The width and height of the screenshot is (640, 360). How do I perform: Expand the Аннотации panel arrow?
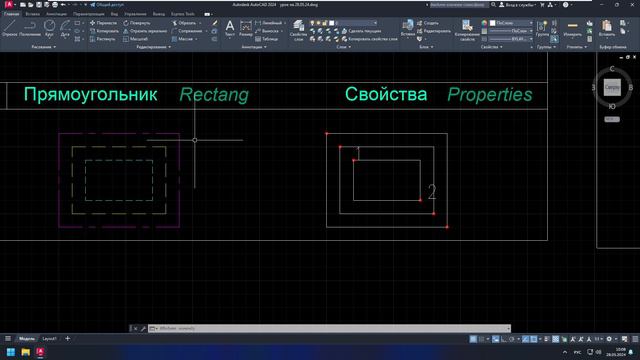pos(265,47)
